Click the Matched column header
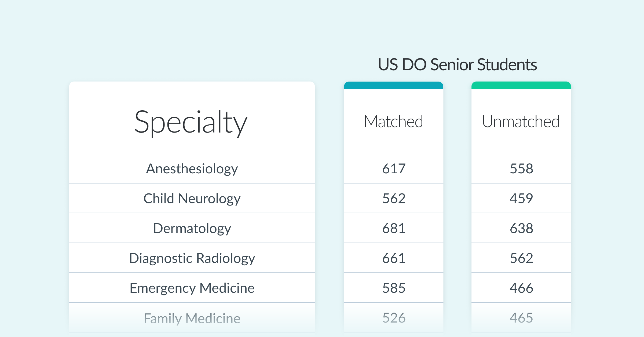The image size is (644, 337). 393,122
